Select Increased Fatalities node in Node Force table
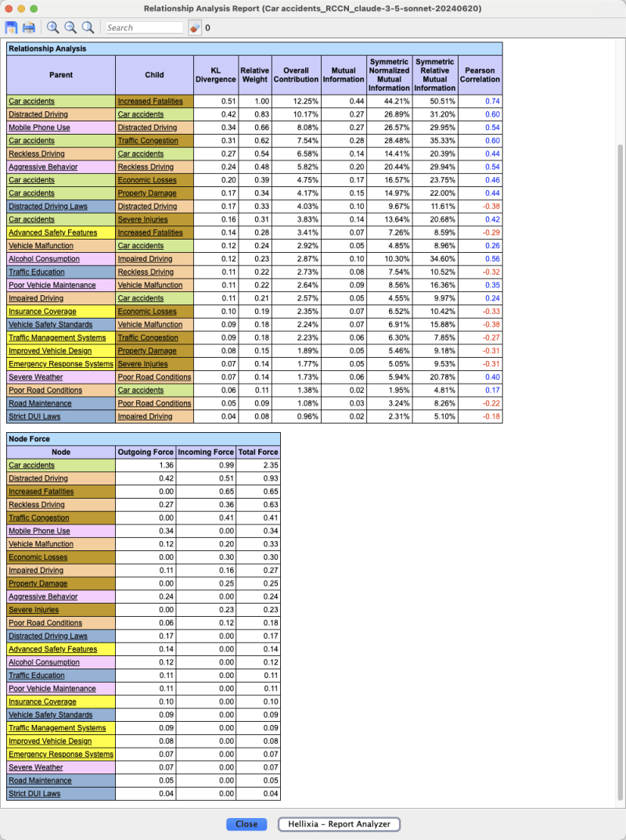This screenshot has width=626, height=840. coord(41,492)
